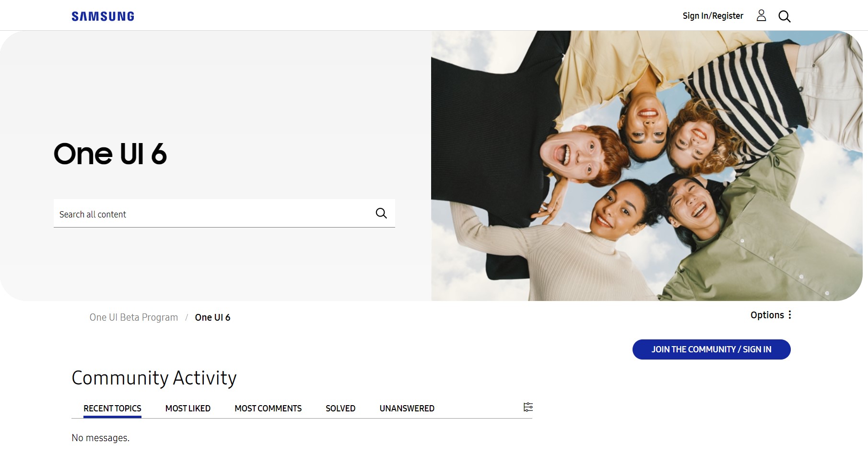
Task: Go to One UI Beta Program breadcrumb
Action: click(x=134, y=317)
